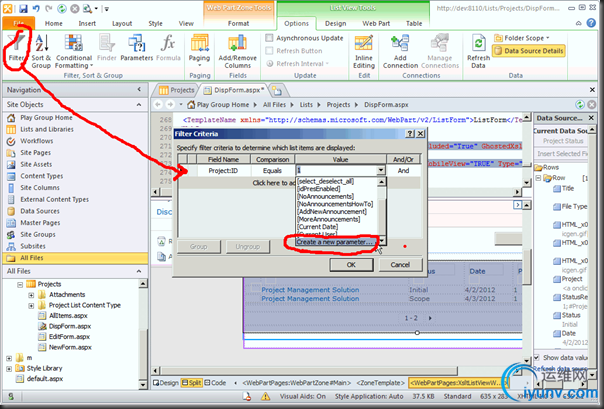Click the Lists breadcrumb link
The image size is (604, 409).
[306, 105]
